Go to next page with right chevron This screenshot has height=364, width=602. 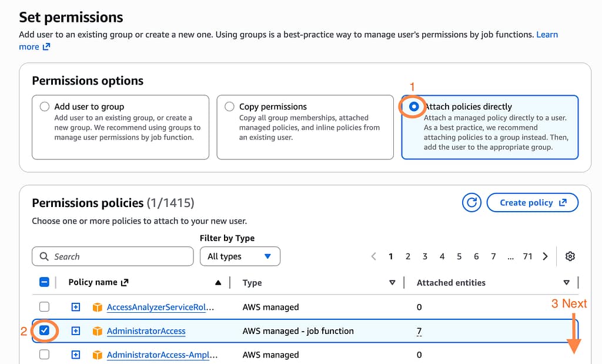[x=545, y=256]
